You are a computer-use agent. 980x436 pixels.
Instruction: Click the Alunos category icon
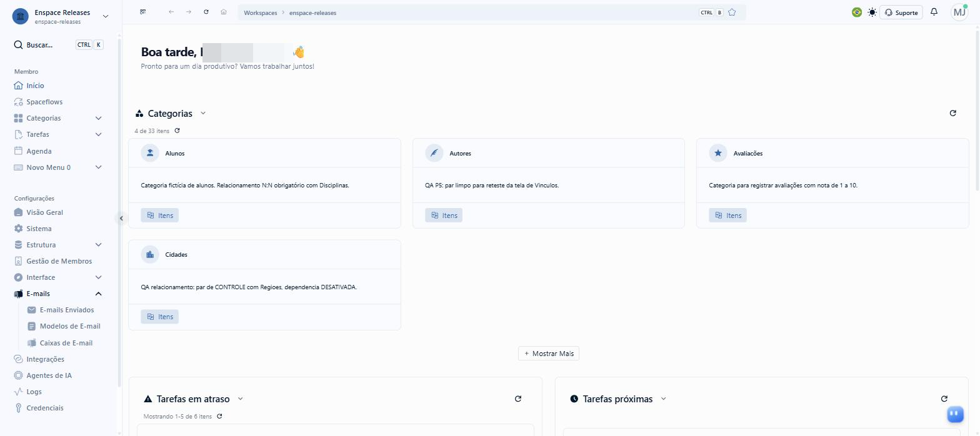coord(150,153)
